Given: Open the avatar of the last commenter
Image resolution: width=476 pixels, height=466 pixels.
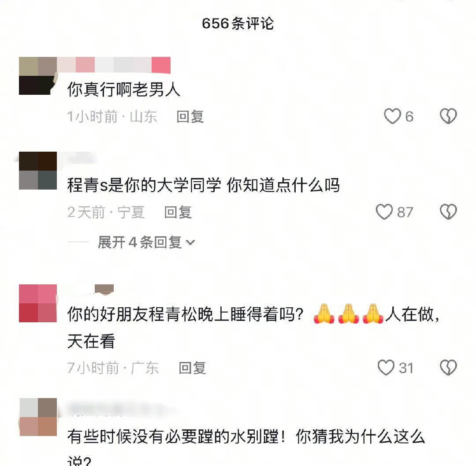Looking at the screenshot, I should click(x=38, y=417).
